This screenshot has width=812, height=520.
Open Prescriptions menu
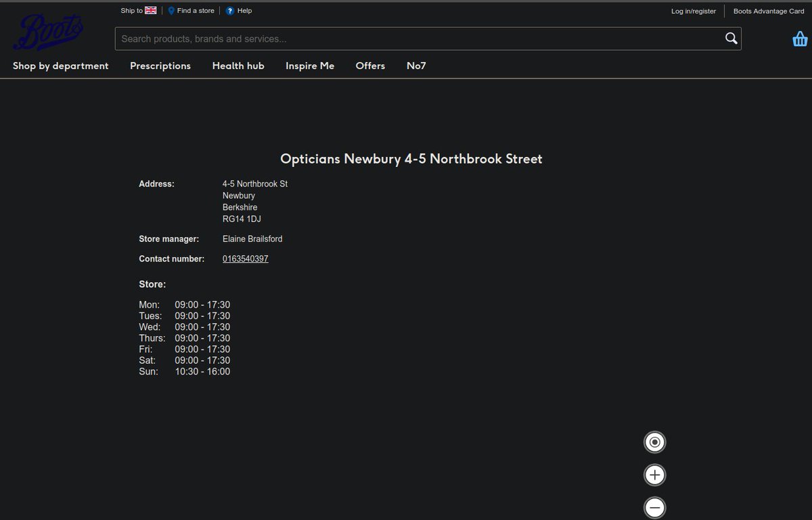[160, 66]
